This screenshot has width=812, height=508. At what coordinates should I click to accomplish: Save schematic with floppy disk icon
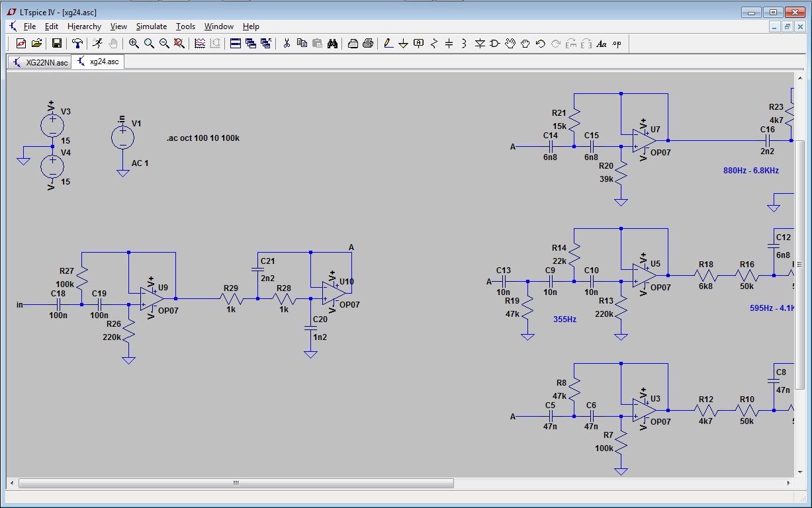point(57,44)
